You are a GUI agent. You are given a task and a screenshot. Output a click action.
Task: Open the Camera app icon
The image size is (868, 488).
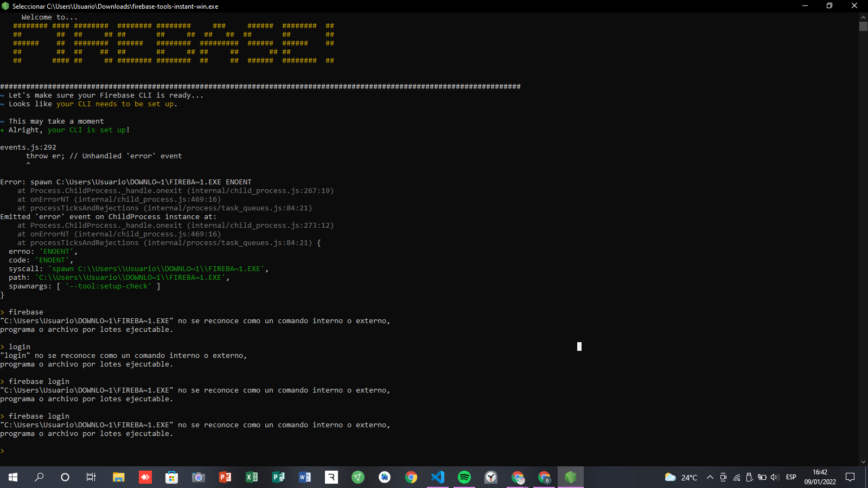(198, 477)
